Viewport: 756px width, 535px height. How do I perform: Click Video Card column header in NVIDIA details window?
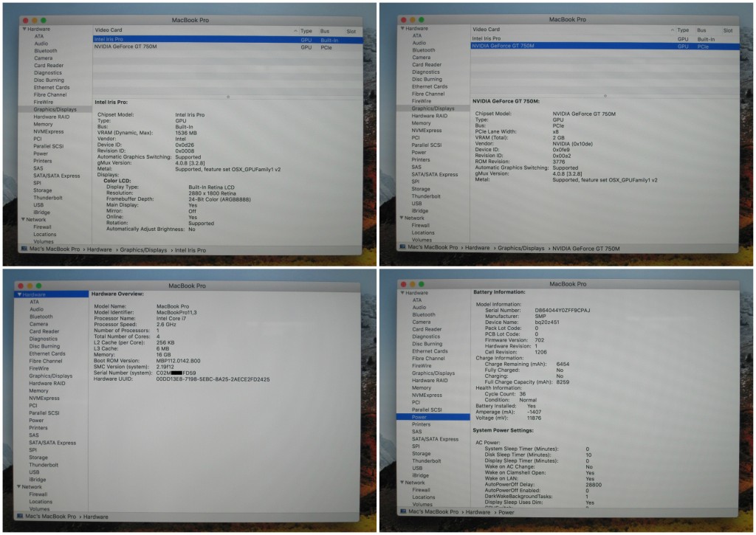[x=486, y=30]
